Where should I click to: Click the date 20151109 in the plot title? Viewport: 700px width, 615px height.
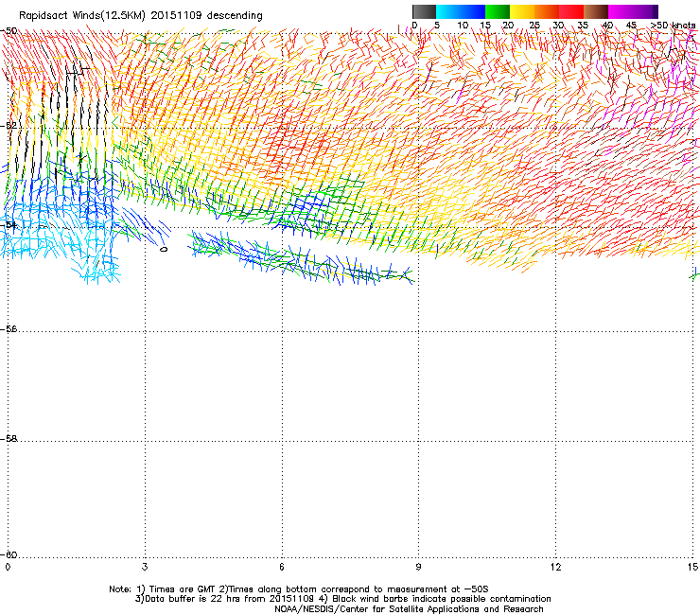point(176,15)
